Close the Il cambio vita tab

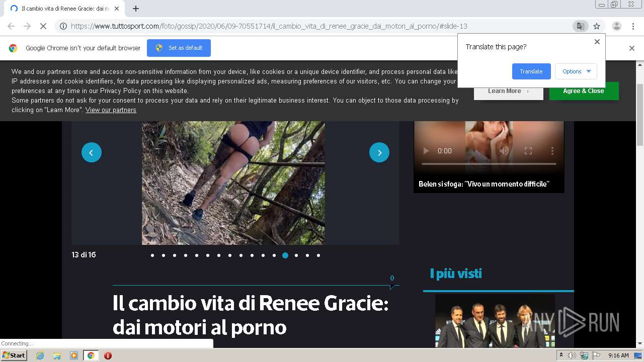(117, 9)
